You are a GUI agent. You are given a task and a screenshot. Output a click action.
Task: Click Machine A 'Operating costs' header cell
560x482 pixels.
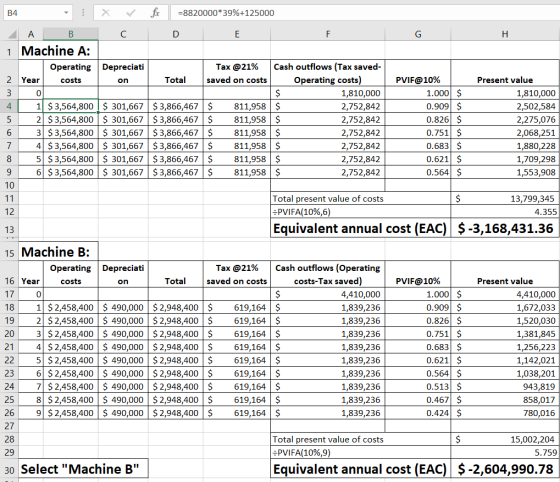click(71, 73)
